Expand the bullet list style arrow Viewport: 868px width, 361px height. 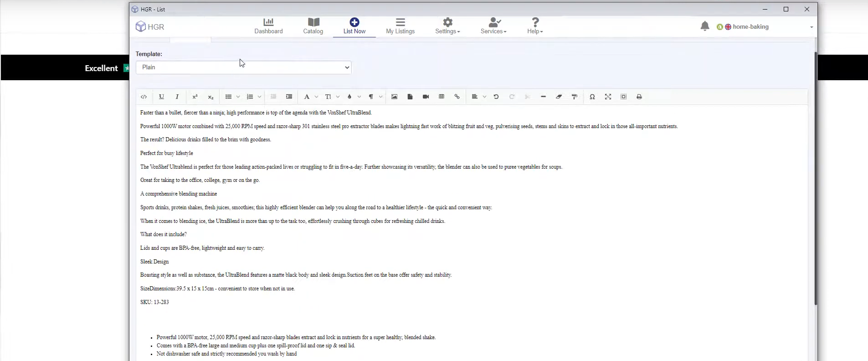[x=238, y=97]
